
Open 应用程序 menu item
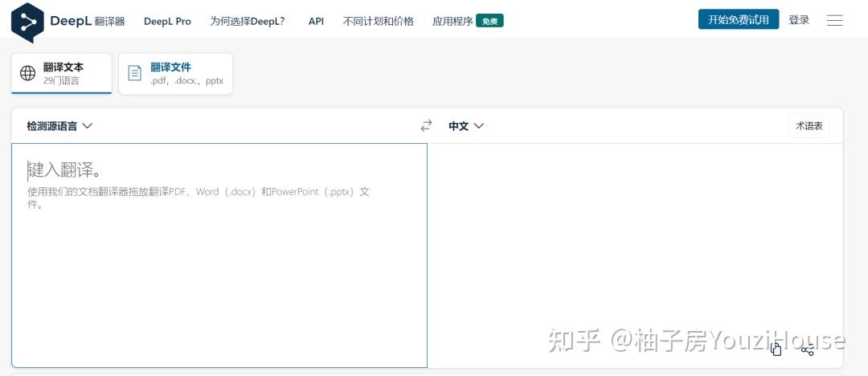coord(452,22)
